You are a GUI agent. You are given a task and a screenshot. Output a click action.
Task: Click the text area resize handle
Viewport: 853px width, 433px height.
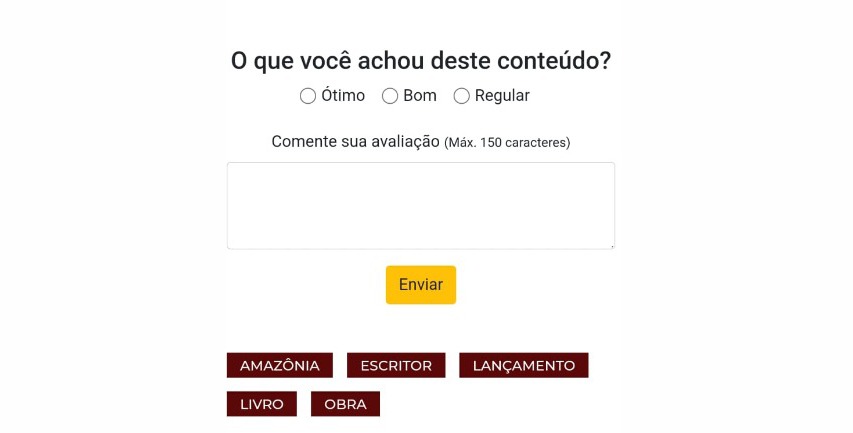click(610, 245)
